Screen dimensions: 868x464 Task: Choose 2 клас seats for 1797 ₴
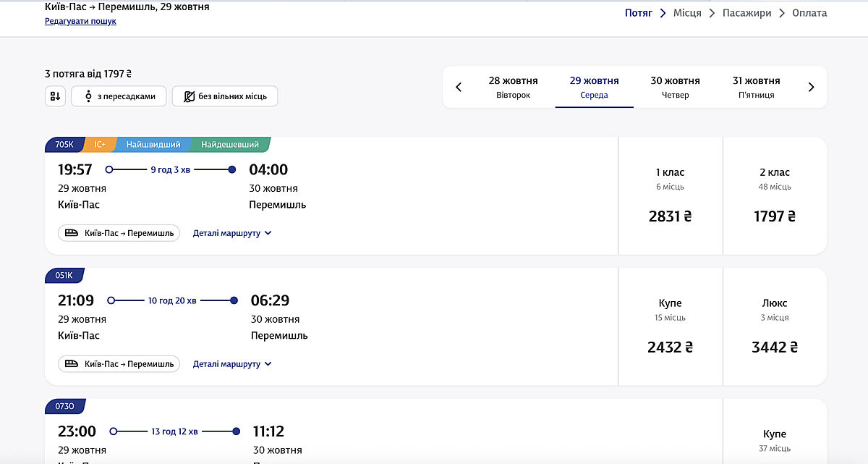(x=774, y=195)
